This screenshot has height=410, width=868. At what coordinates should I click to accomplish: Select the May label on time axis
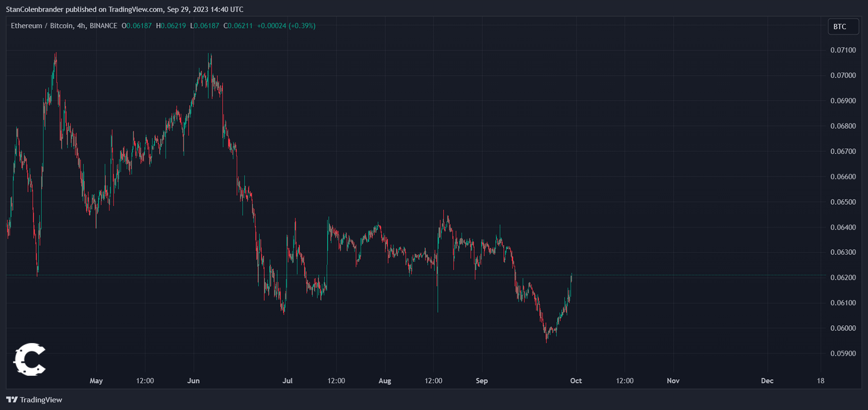coord(96,381)
